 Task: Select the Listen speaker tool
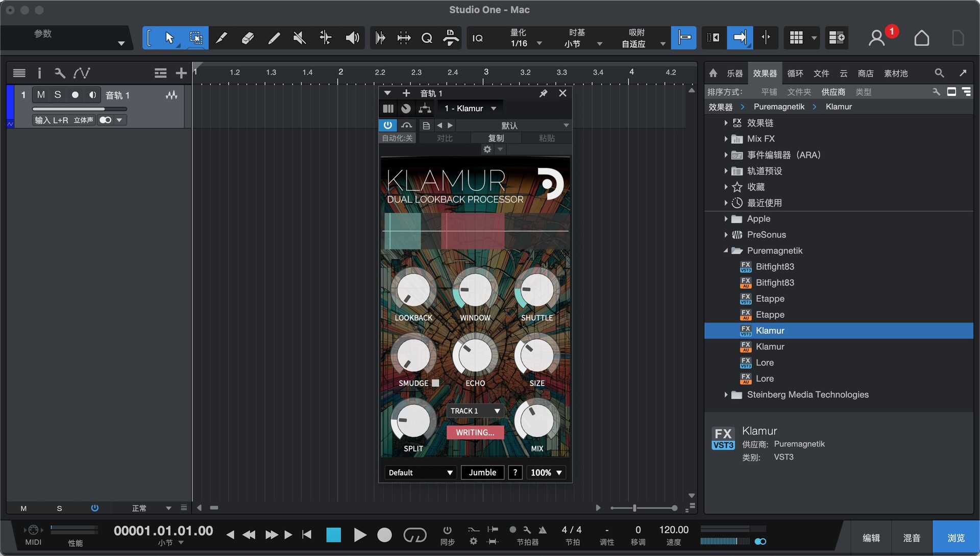pyautogui.click(x=352, y=38)
